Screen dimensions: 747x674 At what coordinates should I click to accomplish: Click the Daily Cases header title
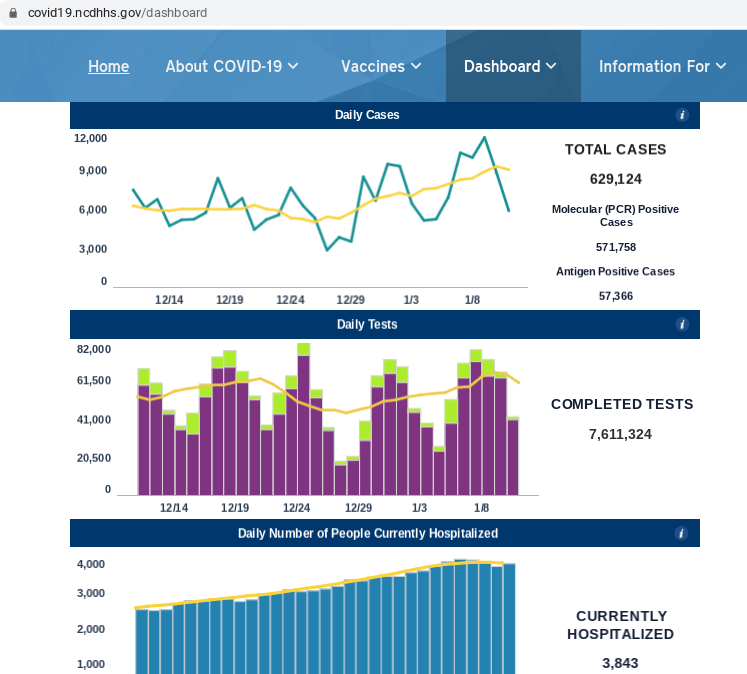[367, 115]
